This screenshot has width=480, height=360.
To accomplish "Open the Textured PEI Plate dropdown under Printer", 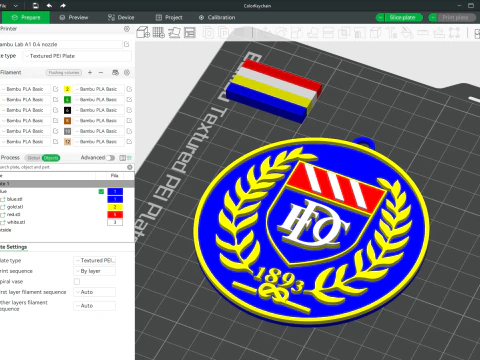I will pyautogui.click(x=77, y=56).
